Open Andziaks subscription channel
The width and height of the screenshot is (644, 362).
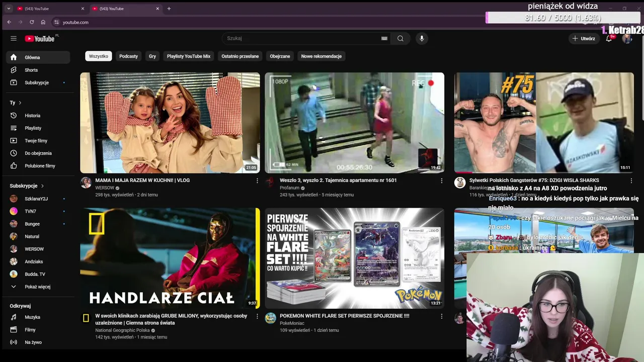point(38,261)
